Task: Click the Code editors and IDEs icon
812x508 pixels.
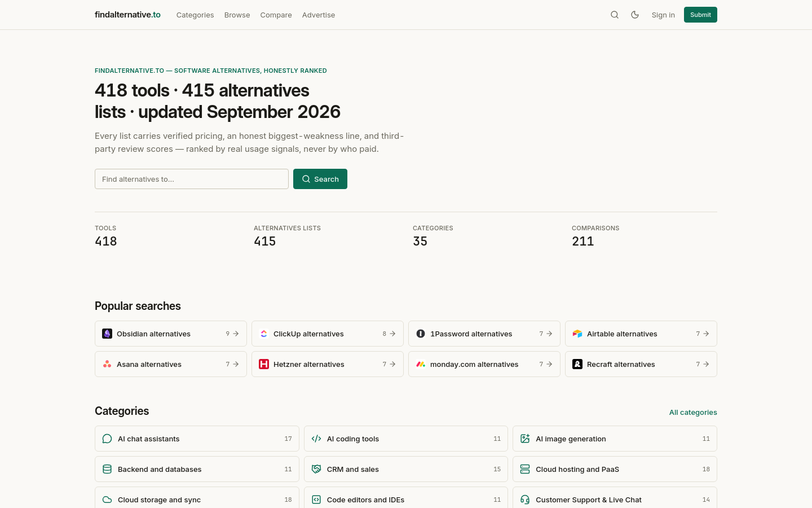Action: 316,500
